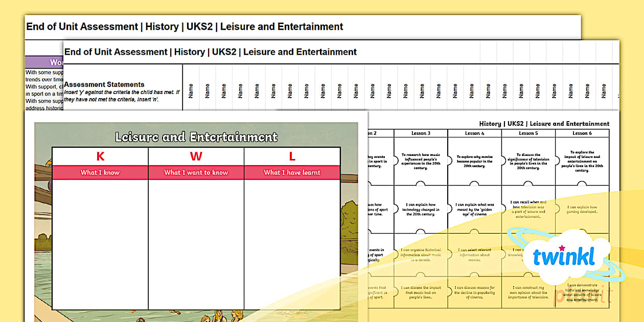Select the red K column heading

pos(100,156)
